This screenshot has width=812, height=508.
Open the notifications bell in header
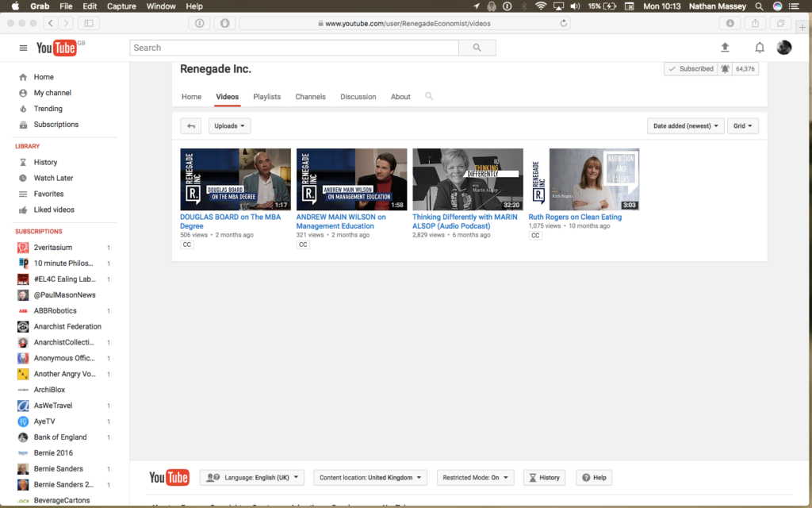[x=759, y=48]
